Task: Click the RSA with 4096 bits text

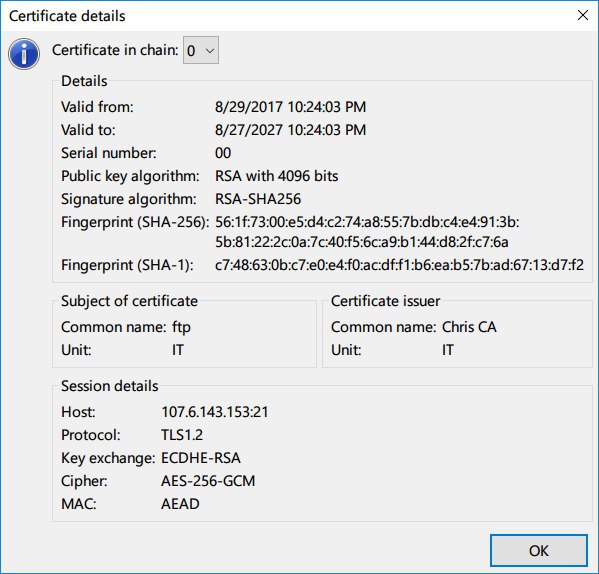Action: pos(277,176)
